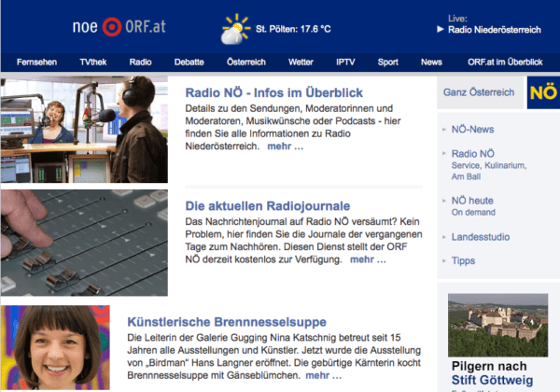Click On demand subtext under NÖ heute

pos(473,213)
